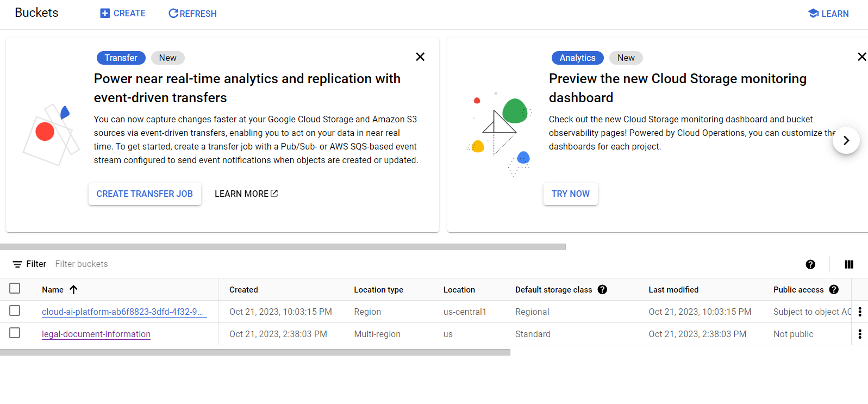Click the Refresh icon
Screen dimensions: 868x404
[x=173, y=14]
